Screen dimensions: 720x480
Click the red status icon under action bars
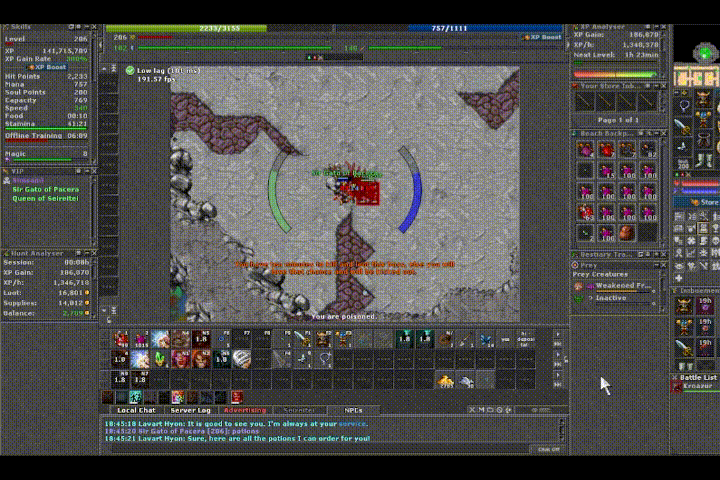coord(236,397)
